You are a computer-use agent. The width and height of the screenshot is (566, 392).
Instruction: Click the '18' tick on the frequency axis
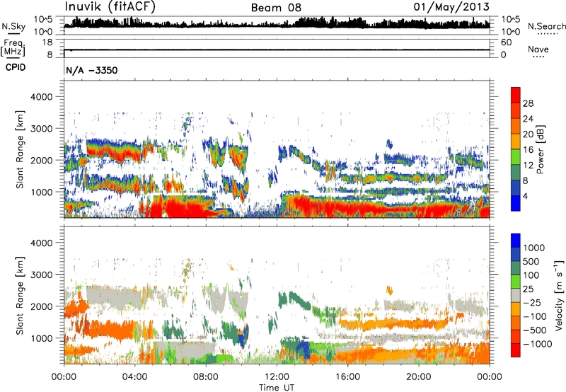47,42
